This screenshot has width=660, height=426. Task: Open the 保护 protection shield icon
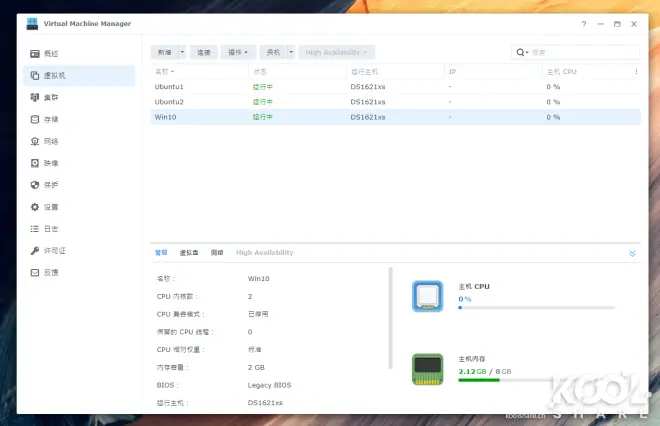35,185
